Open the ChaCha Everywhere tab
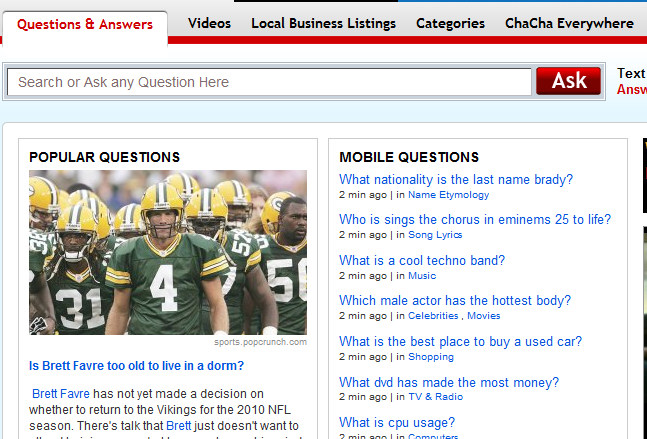Viewport: 647px width, 439px height. (569, 24)
